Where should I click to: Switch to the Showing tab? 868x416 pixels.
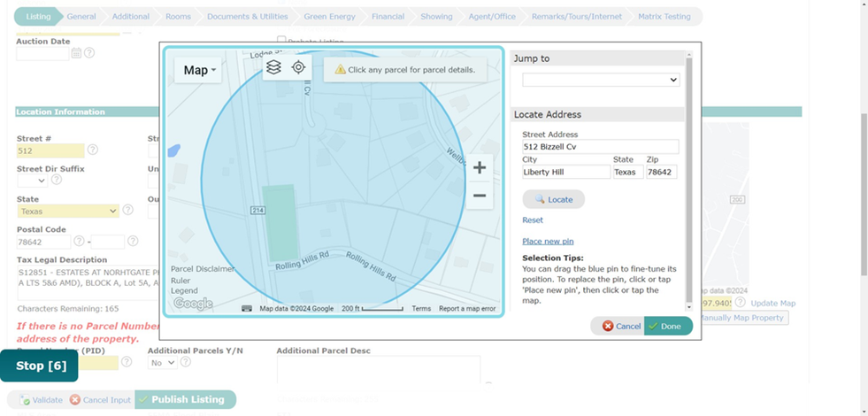coord(436,17)
